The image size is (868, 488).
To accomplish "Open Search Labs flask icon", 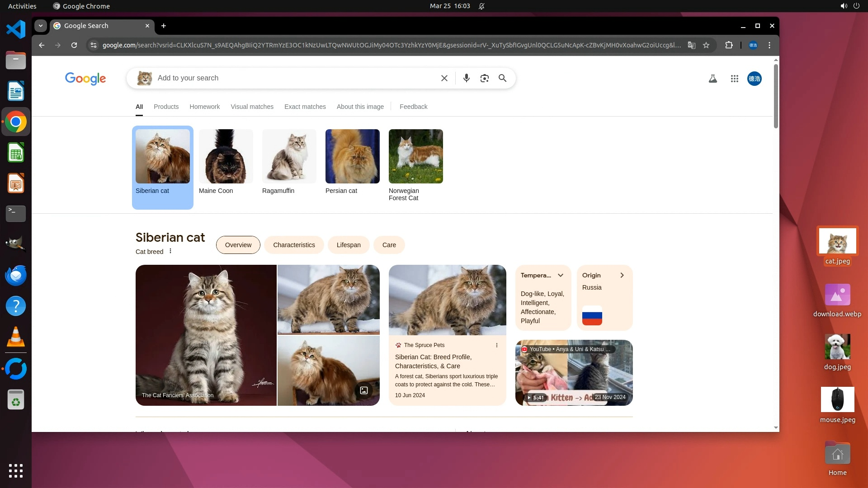I will (x=712, y=79).
